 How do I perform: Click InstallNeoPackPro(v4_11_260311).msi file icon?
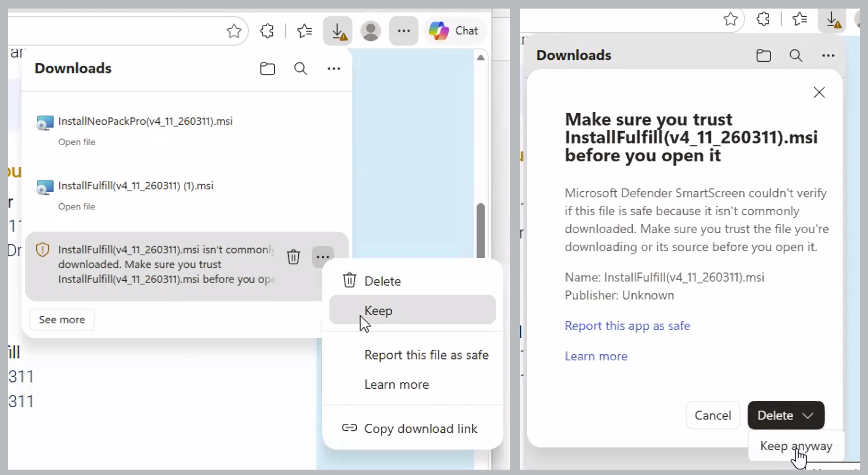click(45, 122)
